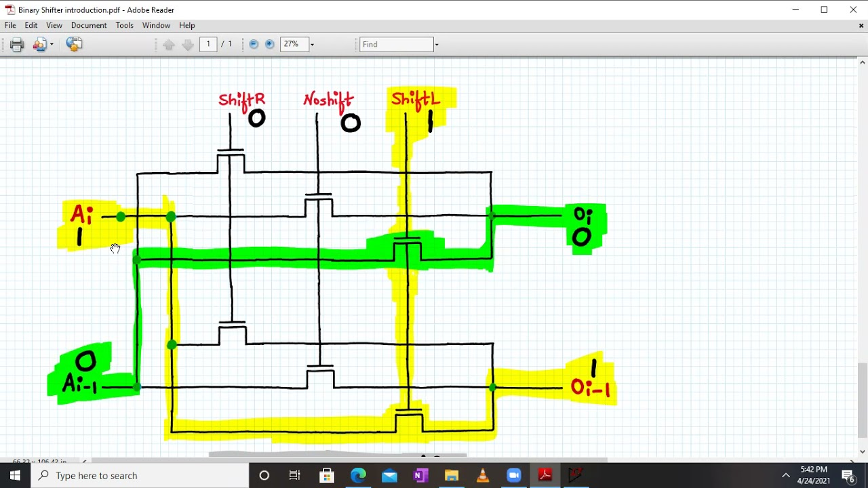This screenshot has height=488, width=868.
Task: Open the Windows Start menu
Action: click(15, 475)
